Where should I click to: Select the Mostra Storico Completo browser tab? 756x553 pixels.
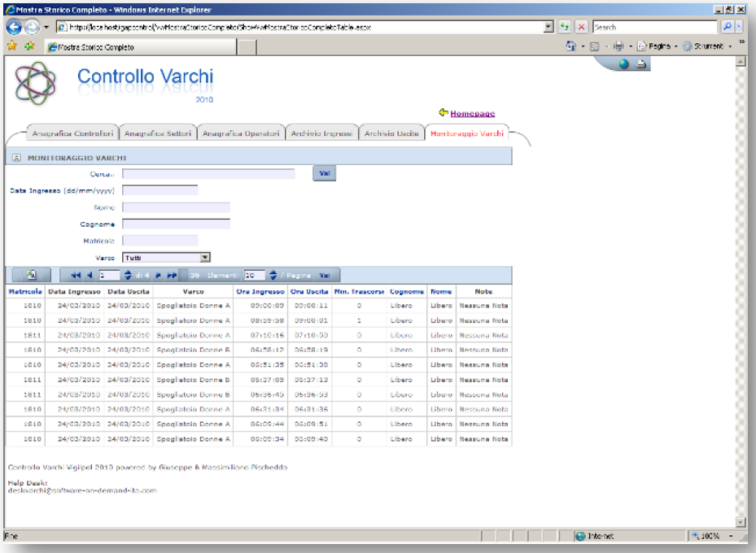coord(141,46)
